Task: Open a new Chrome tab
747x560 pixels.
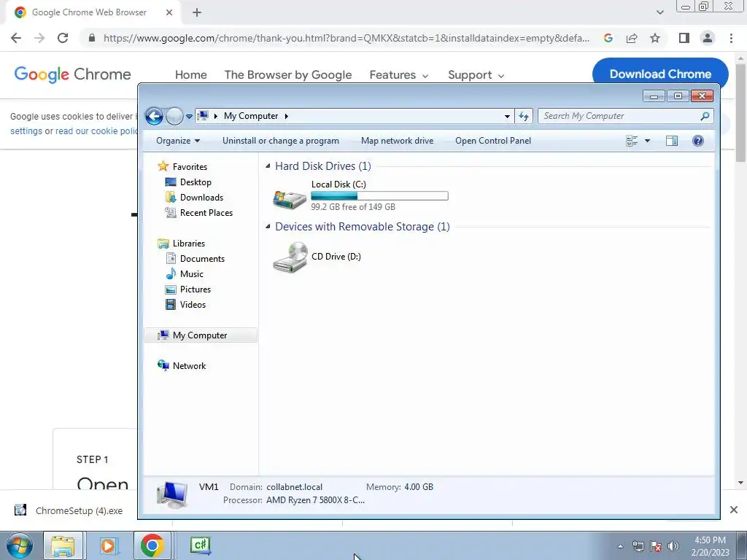Action: coord(197,12)
